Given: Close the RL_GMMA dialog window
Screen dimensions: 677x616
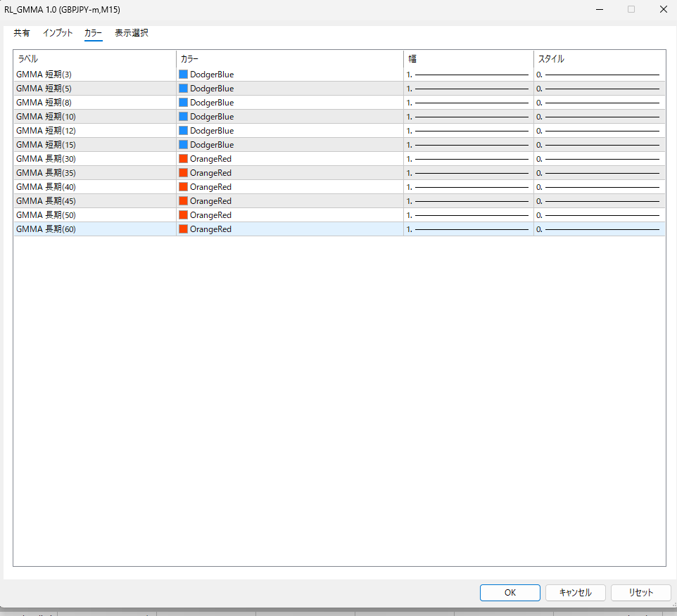Looking at the screenshot, I should pyautogui.click(x=664, y=9).
